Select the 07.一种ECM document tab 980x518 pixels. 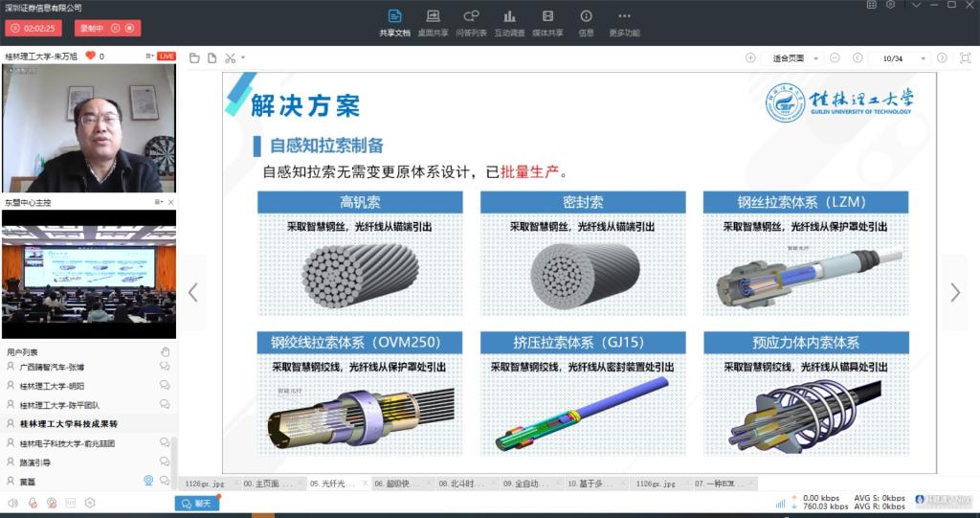click(x=724, y=484)
